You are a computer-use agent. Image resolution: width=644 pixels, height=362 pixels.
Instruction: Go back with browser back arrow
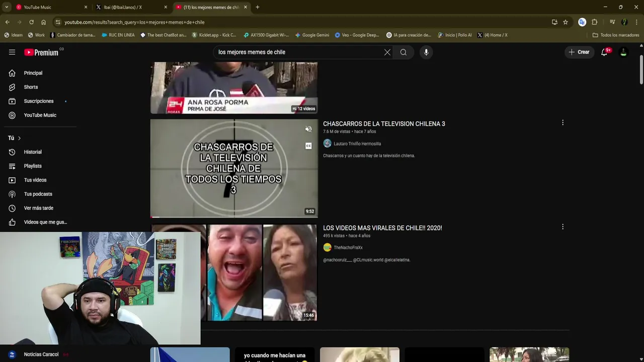[7, 22]
